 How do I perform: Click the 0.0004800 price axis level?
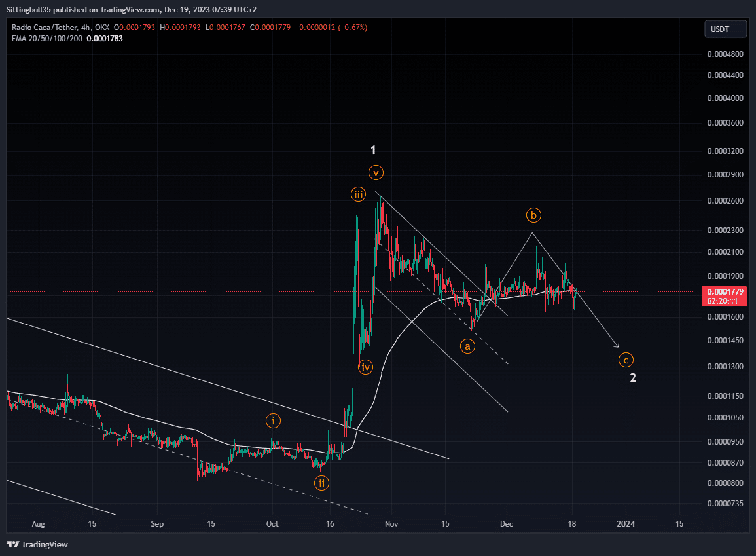[x=725, y=54]
